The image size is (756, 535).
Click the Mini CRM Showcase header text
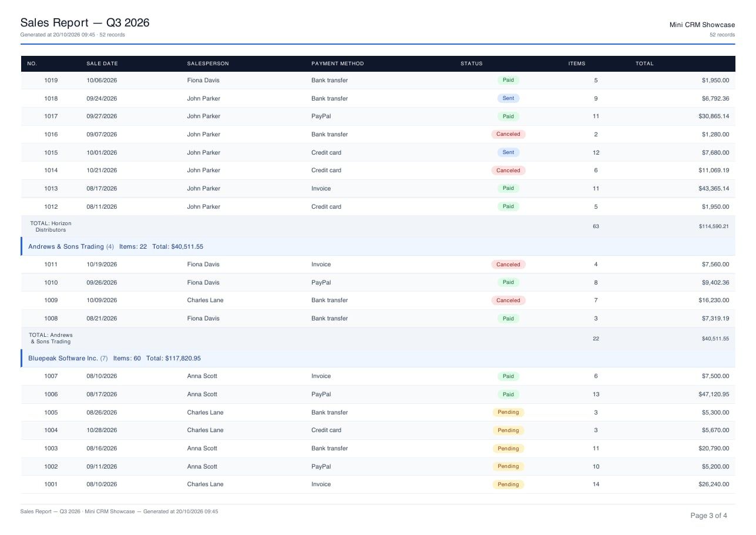[702, 25]
